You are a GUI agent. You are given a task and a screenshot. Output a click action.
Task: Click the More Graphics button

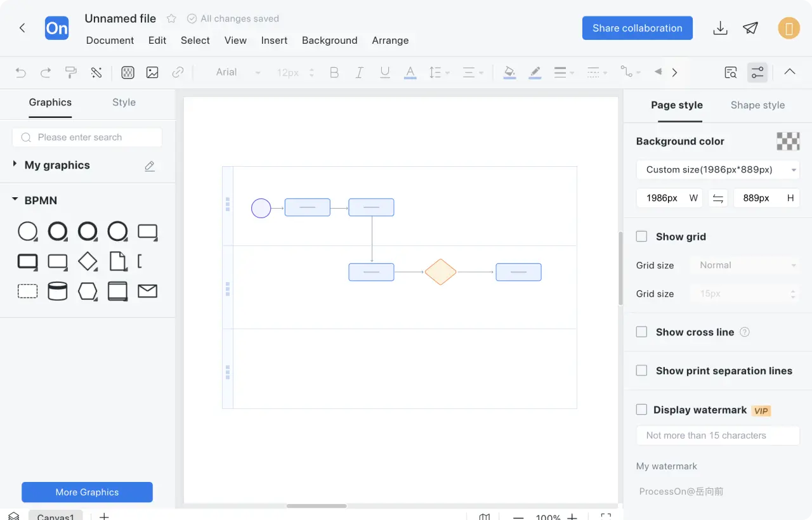[87, 492]
